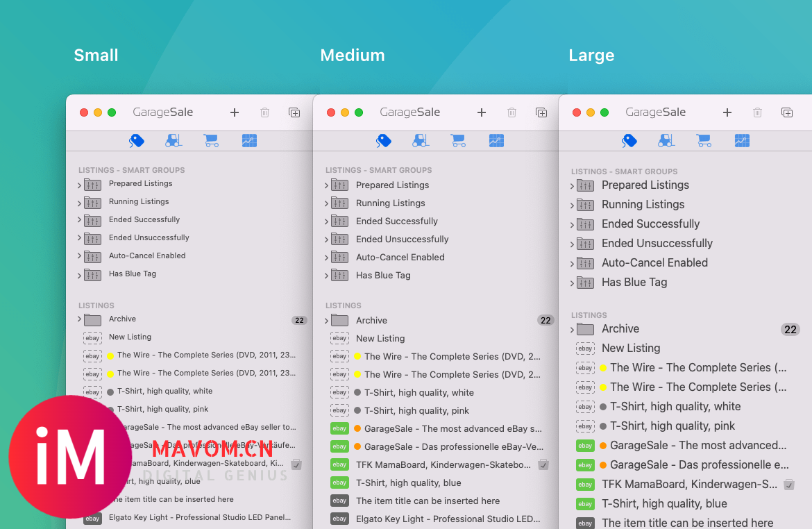Click the trash icon in Small window

264,112
